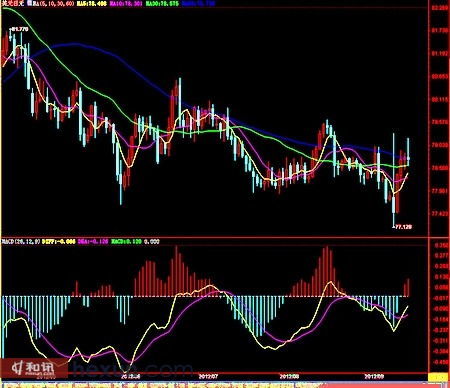Select the MA(5,10,30,60) indicator label
450x388 pixels.
53,4
